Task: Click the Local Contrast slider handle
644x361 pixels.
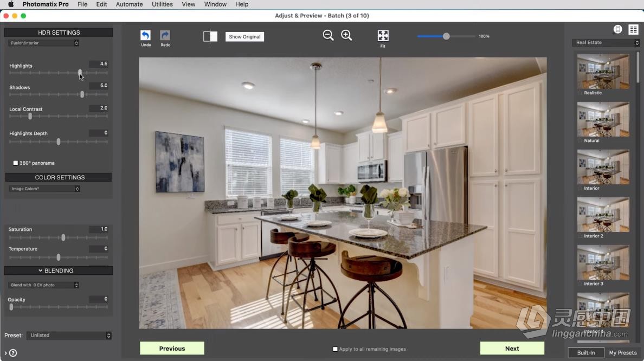Action: tap(30, 116)
